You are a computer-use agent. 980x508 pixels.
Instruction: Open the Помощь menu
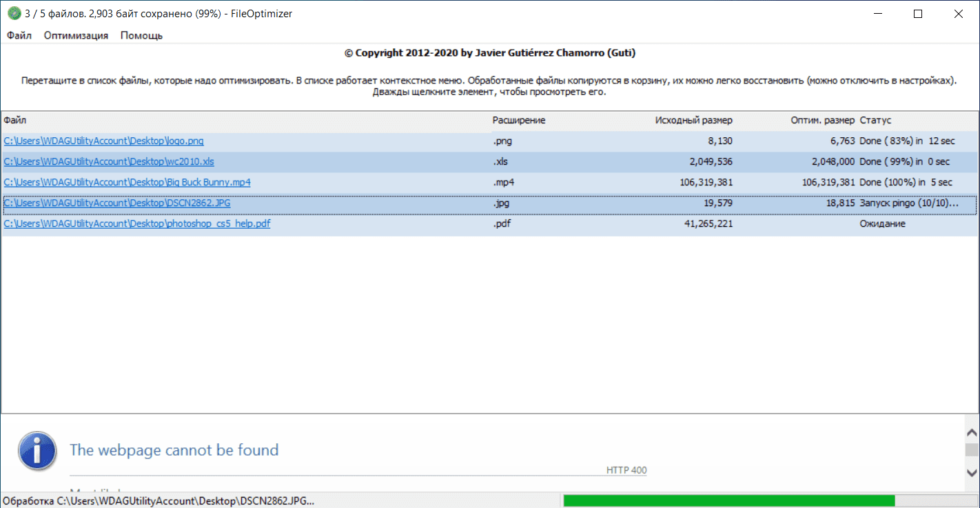click(x=141, y=35)
